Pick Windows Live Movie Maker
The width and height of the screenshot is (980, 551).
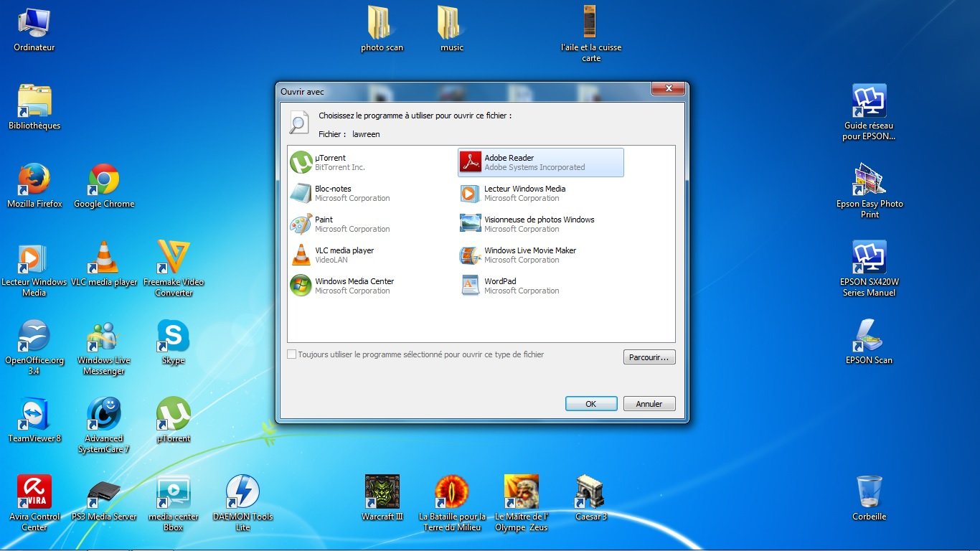[x=541, y=255]
